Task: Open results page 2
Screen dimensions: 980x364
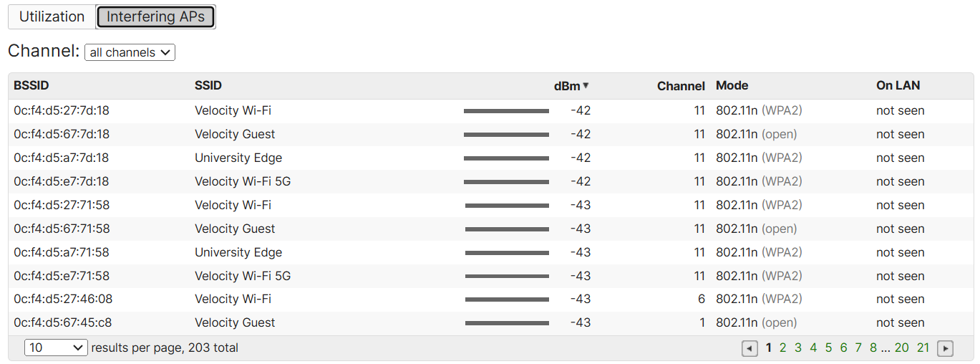Action: [782, 348]
